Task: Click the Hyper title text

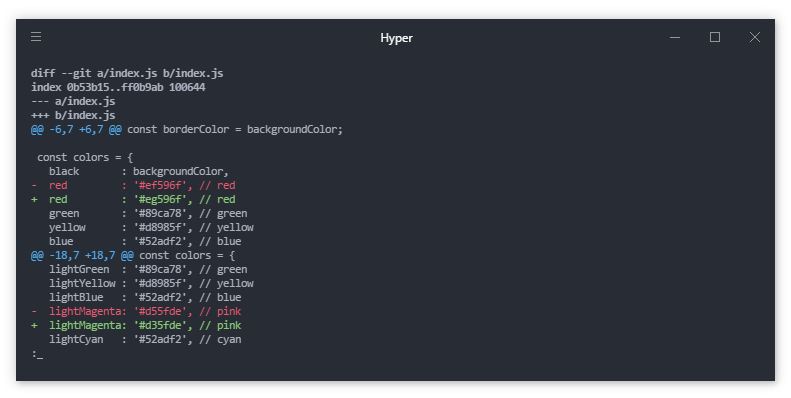Action: coord(396,38)
